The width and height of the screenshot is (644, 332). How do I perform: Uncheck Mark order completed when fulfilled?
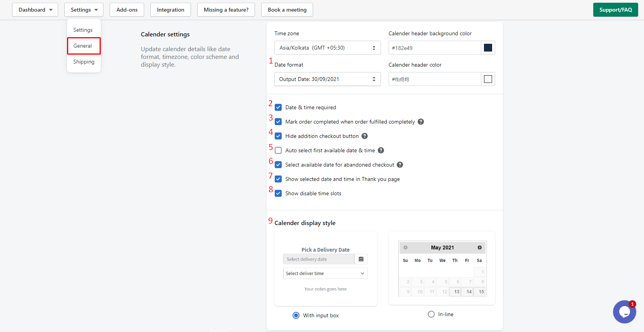pos(278,122)
